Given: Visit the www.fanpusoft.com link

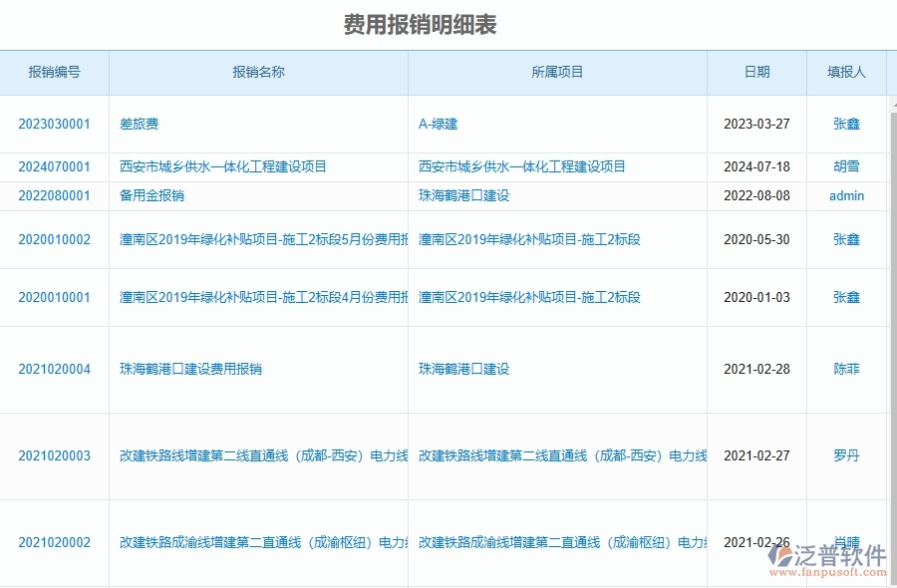Looking at the screenshot, I should 827,571.
